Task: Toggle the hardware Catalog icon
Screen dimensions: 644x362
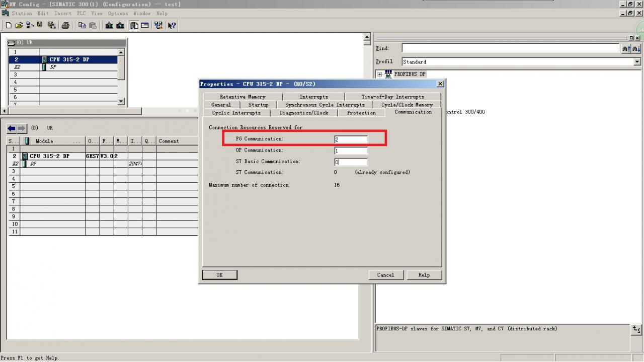Action: point(134,25)
